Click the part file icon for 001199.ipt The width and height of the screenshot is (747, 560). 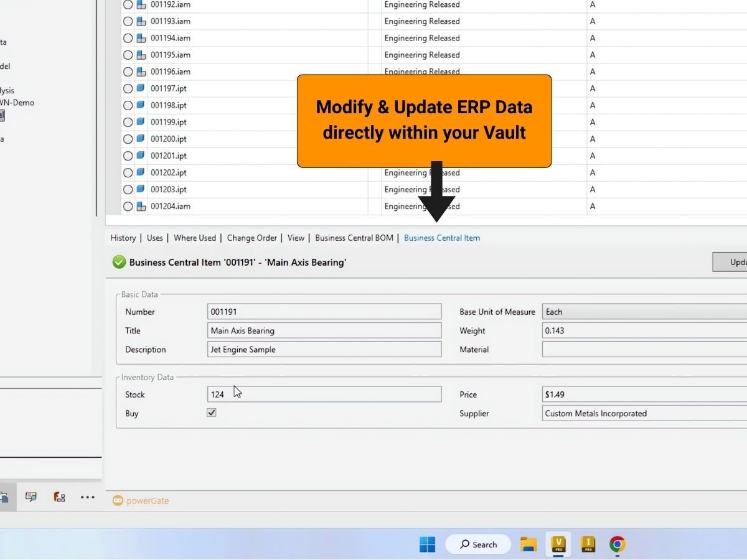[x=141, y=122]
